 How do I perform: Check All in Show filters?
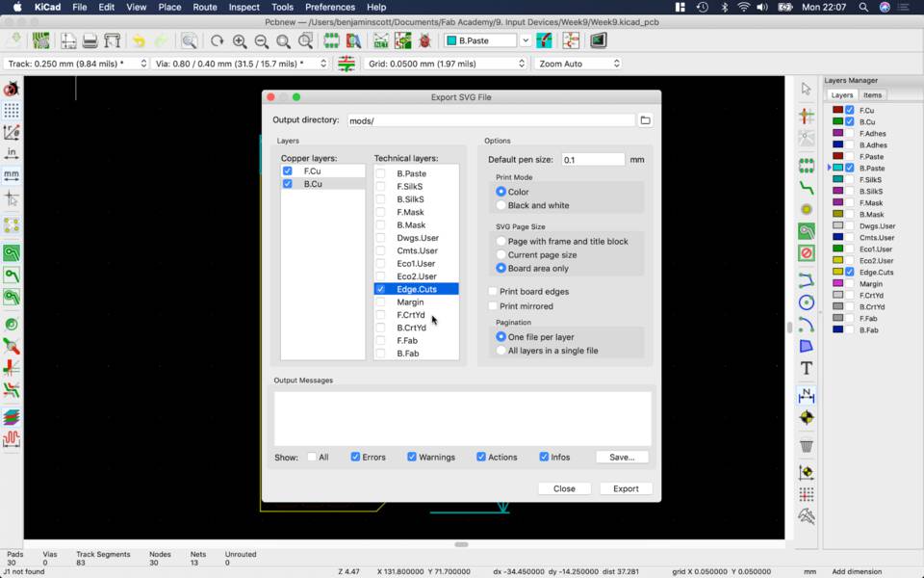[312, 457]
